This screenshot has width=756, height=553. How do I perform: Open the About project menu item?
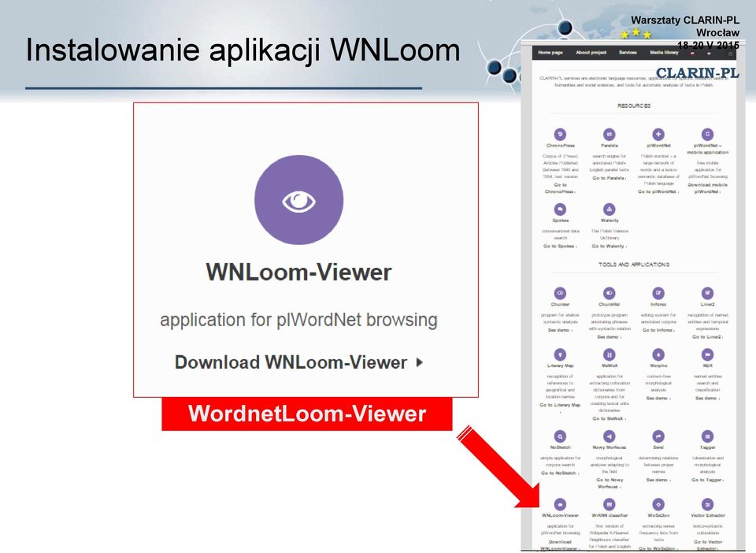pos(591,53)
